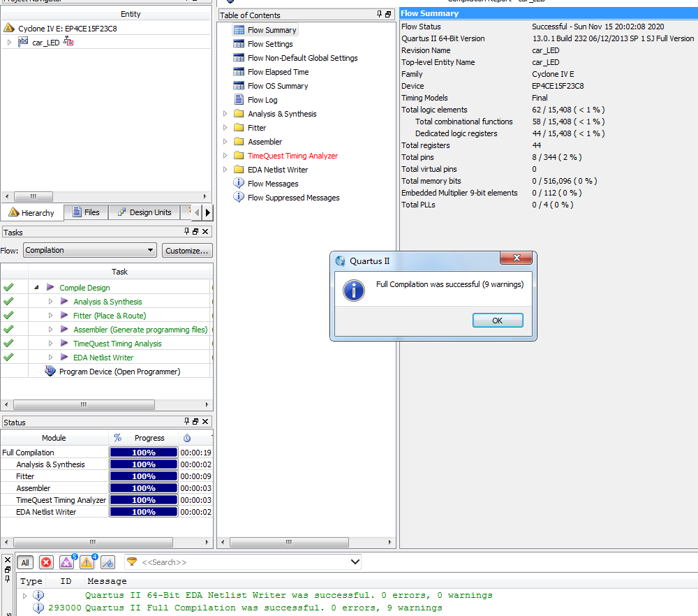Toggle the critical warning messages filter

pyautogui.click(x=67, y=562)
